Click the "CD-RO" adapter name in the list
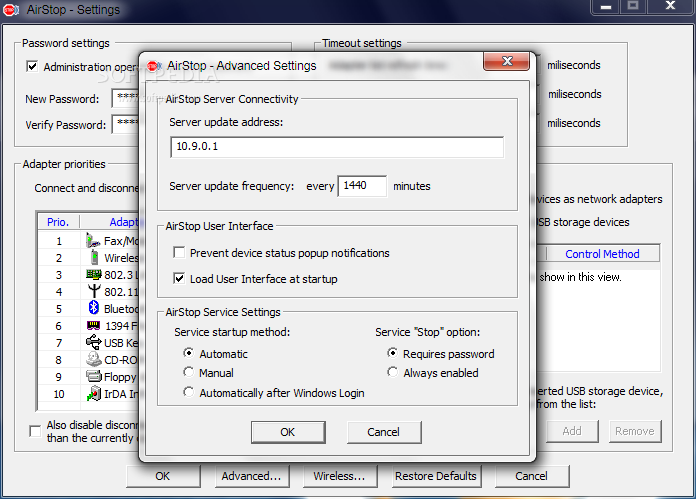Screen dimensions: 696x499 (121, 360)
